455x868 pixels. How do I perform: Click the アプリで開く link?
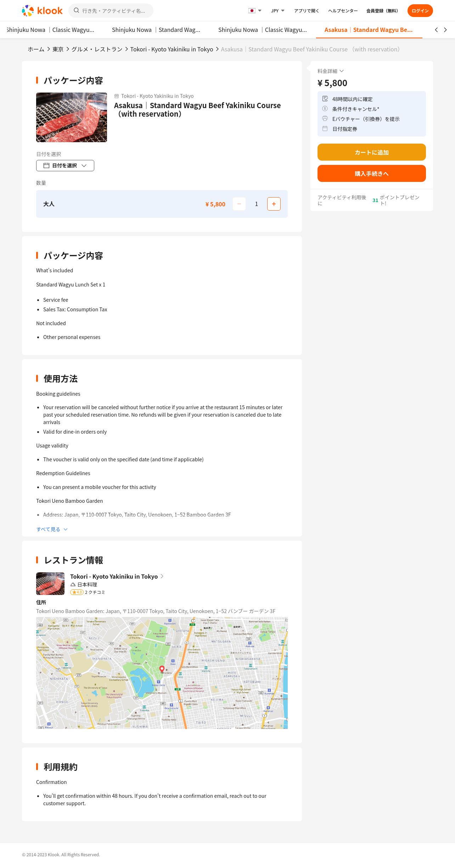click(307, 11)
